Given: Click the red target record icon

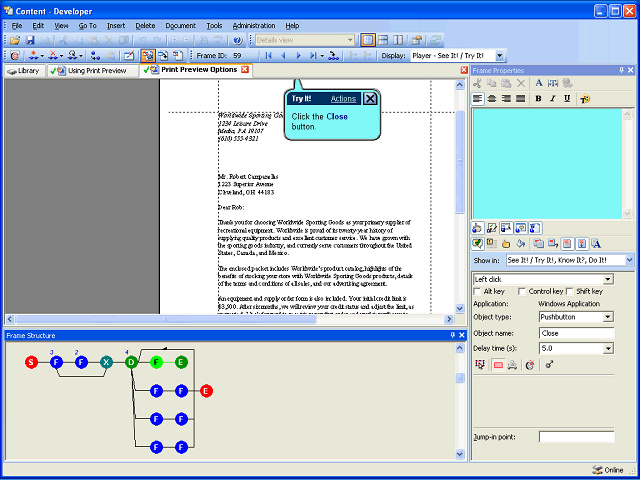Looking at the screenshot, I should [15, 56].
